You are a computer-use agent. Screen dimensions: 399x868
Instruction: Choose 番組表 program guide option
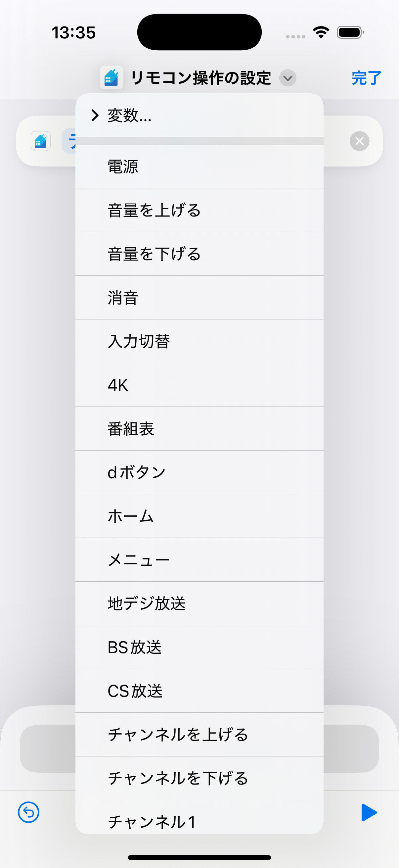[199, 429]
